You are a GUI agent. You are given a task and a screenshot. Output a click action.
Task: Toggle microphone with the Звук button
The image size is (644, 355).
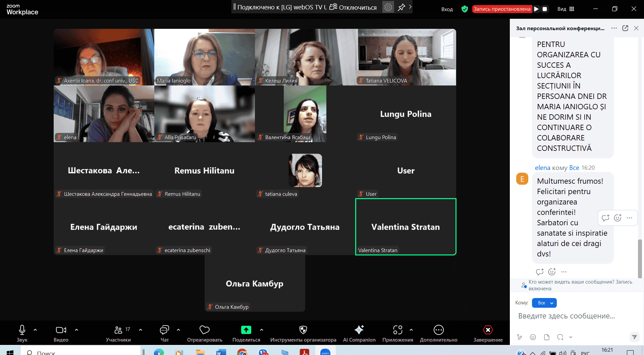point(22,330)
